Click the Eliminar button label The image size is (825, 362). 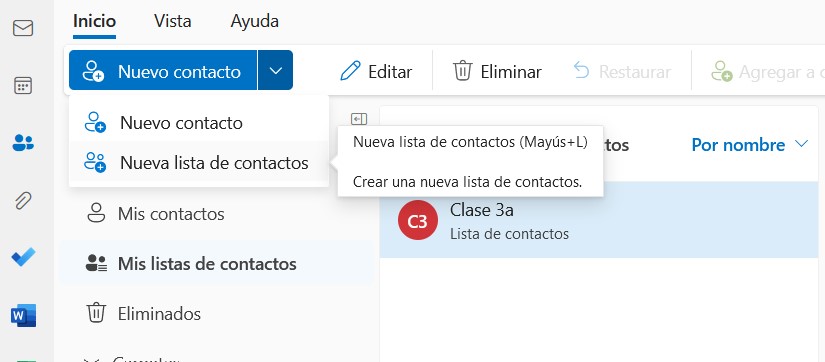[511, 72]
